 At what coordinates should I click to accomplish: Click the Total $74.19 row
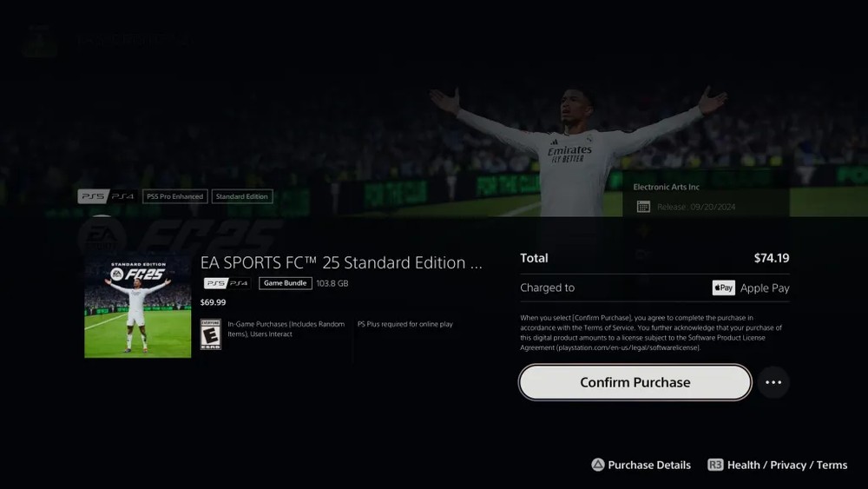(654, 258)
